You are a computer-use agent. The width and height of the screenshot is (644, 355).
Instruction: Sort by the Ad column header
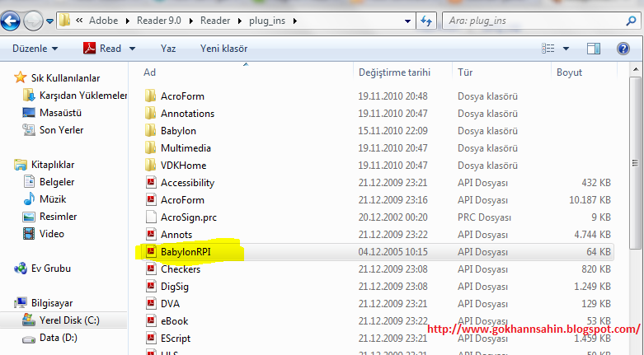(x=149, y=72)
